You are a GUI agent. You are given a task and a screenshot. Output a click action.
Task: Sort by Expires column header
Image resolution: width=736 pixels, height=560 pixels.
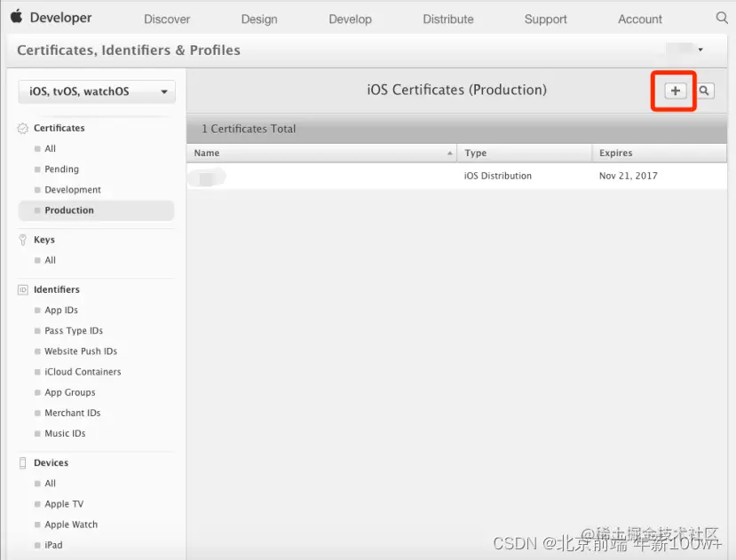click(660, 153)
